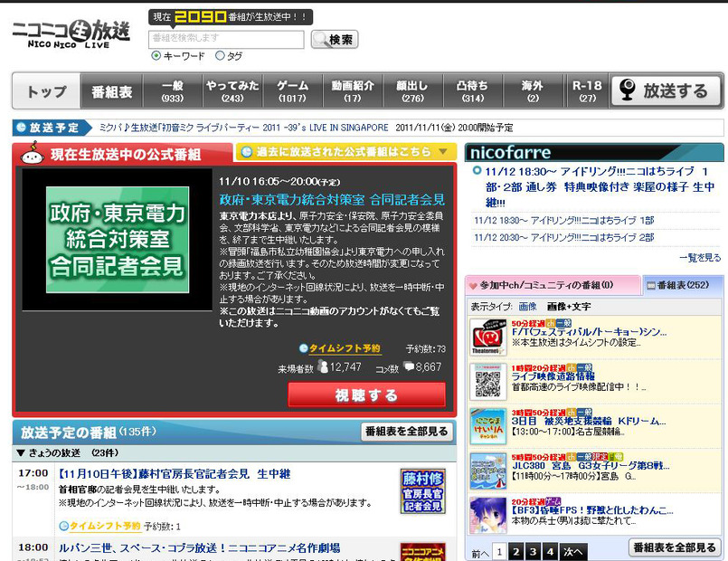Click sidebar 番組表を全部見る button
The height and width of the screenshot is (561, 728).
(x=675, y=547)
